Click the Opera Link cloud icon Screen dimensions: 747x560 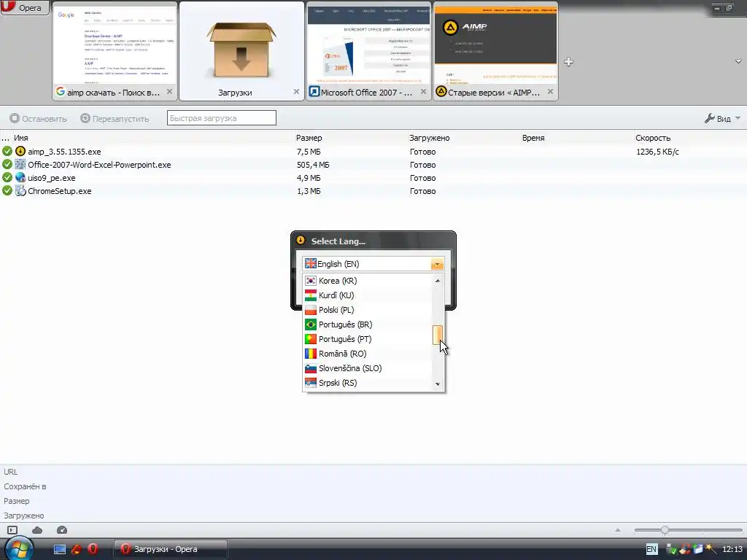[x=37, y=530]
